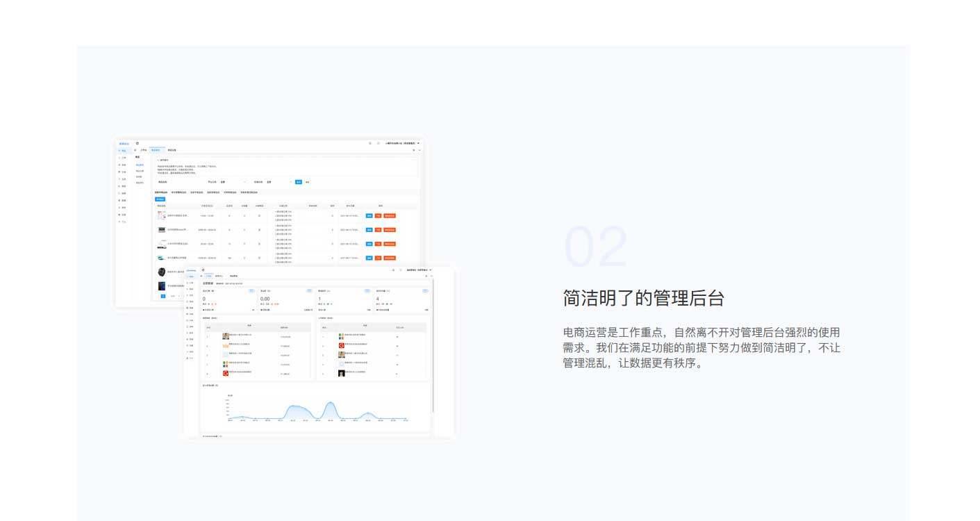This screenshot has height=521, width=980.
Task: Click blue add button above the product table
Action: tap(160, 199)
